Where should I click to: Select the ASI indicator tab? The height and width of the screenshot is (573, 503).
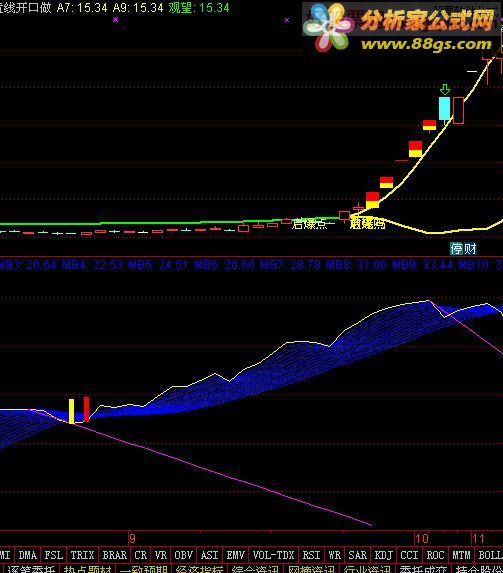click(209, 555)
